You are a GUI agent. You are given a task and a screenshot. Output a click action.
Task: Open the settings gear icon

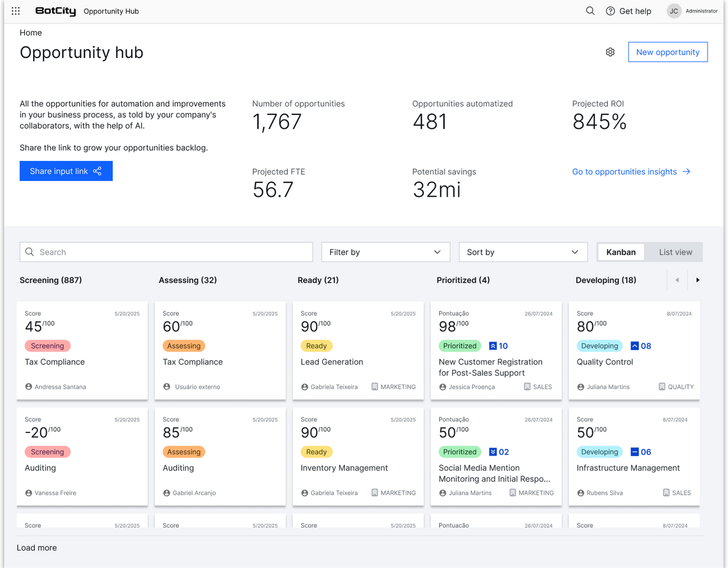pyautogui.click(x=610, y=52)
